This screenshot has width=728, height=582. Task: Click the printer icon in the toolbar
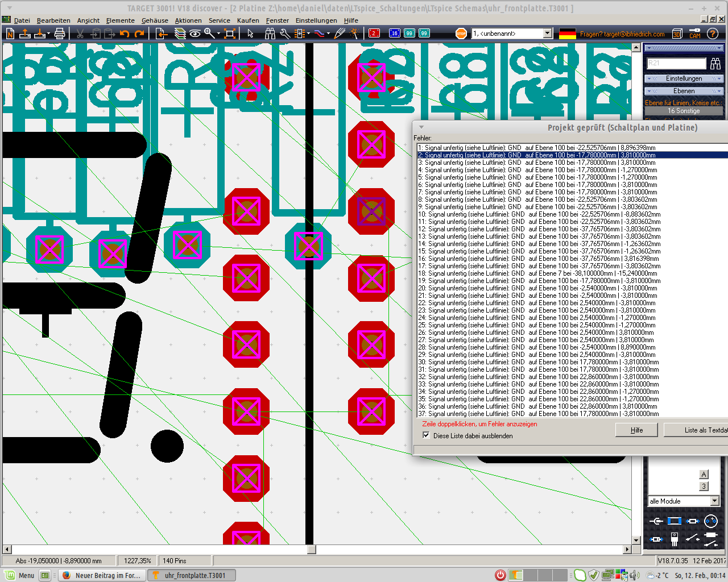[60, 34]
